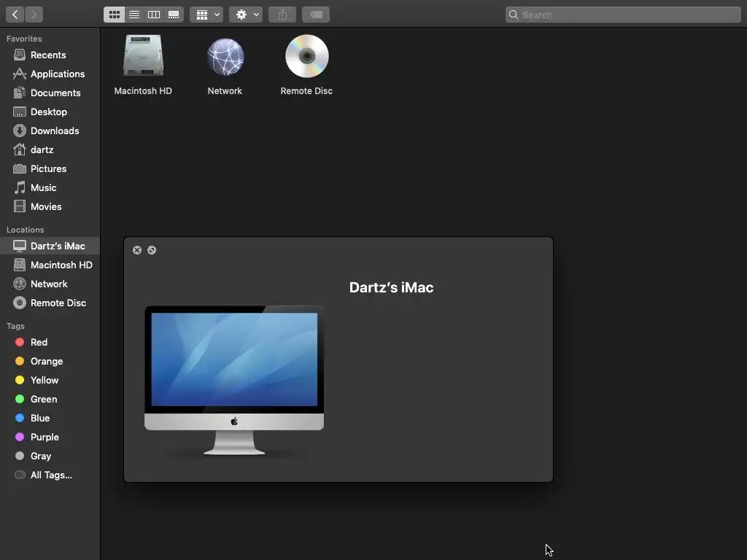Screen dimensions: 747x560
Task: Click the second round button in preview panel
Action: click(152, 250)
